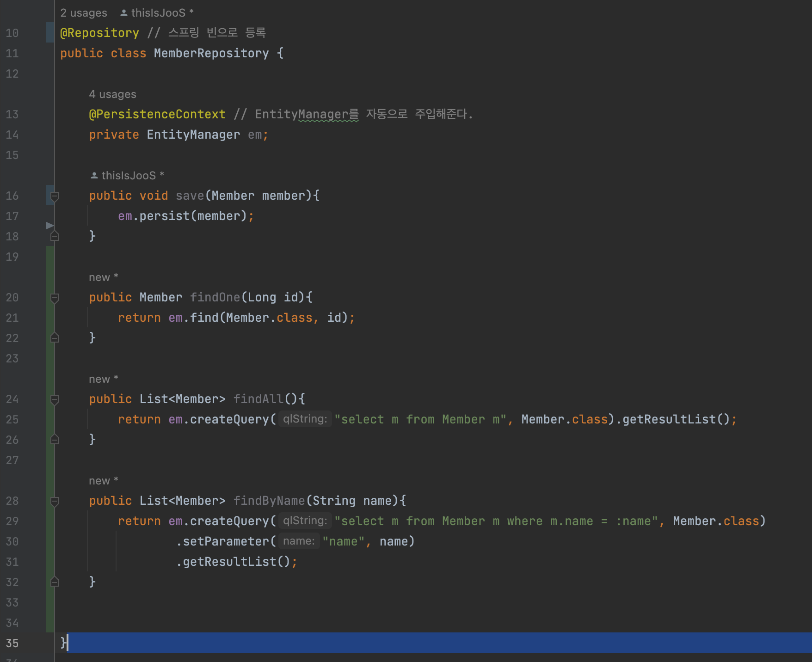812x662 pixels.
Task: Click the author person icon above save method
Action: [94, 176]
